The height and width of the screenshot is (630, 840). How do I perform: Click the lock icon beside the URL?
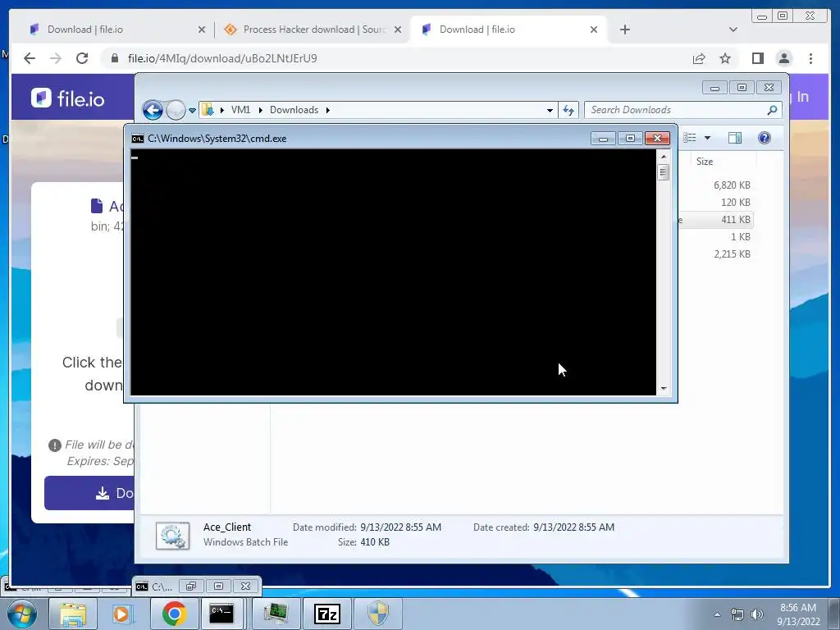pos(114,58)
